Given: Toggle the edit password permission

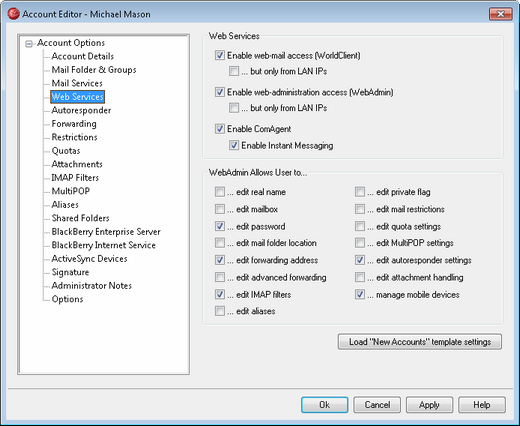Looking at the screenshot, I should click(x=220, y=226).
